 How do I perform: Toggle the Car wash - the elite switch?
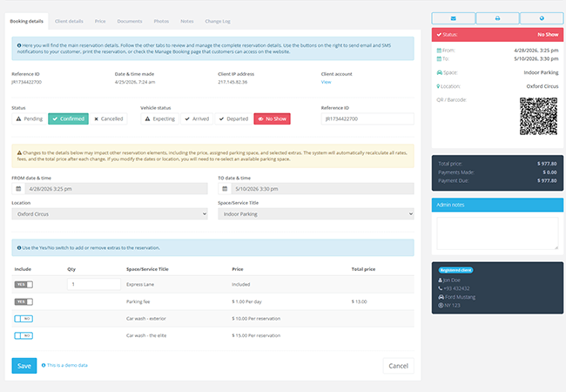point(24,335)
